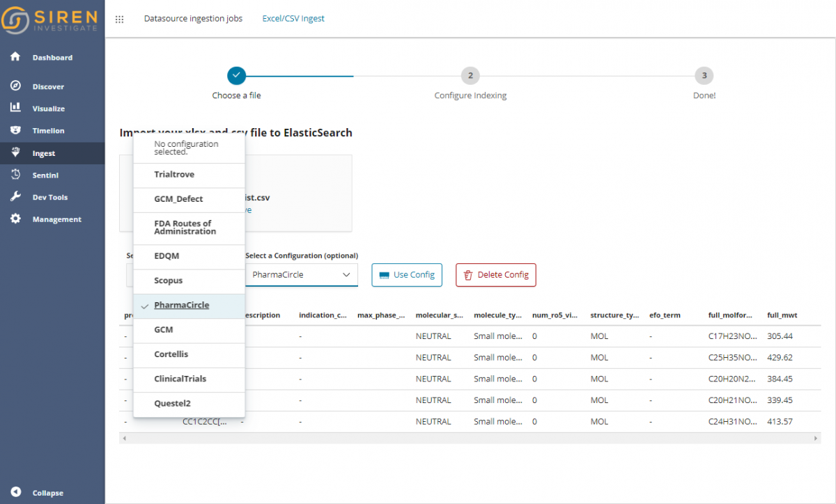This screenshot has width=836, height=504.
Task: Open Discover in sidebar
Action: click(x=48, y=87)
